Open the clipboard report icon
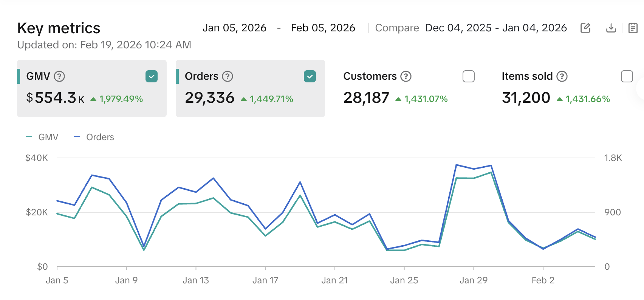 coord(633,28)
